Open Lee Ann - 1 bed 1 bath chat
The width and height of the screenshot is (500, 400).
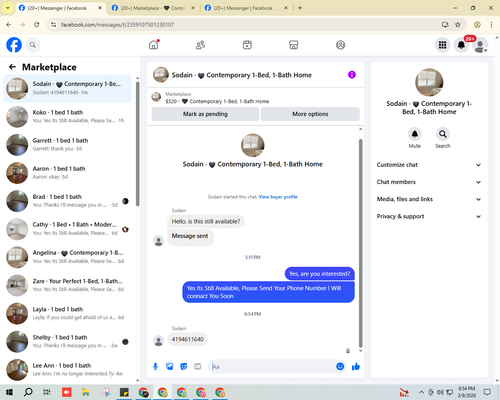[67, 369]
